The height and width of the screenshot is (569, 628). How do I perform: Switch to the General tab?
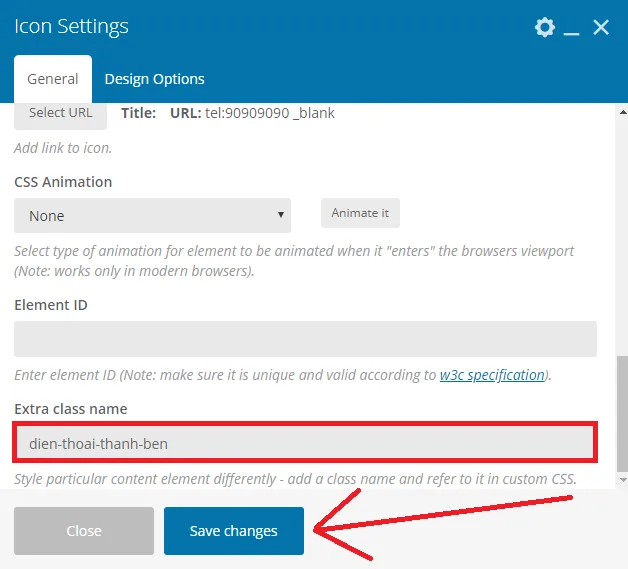(53, 79)
